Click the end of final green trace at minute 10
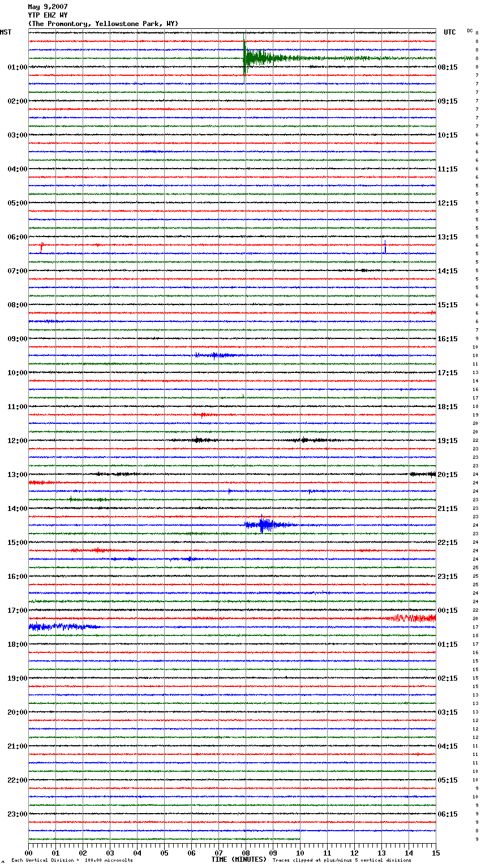The height and width of the screenshot is (868, 481). click(x=299, y=839)
